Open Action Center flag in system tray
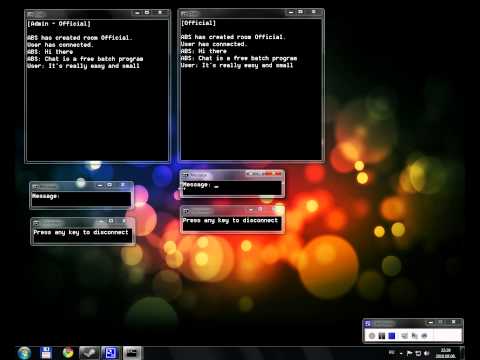 coord(410,353)
